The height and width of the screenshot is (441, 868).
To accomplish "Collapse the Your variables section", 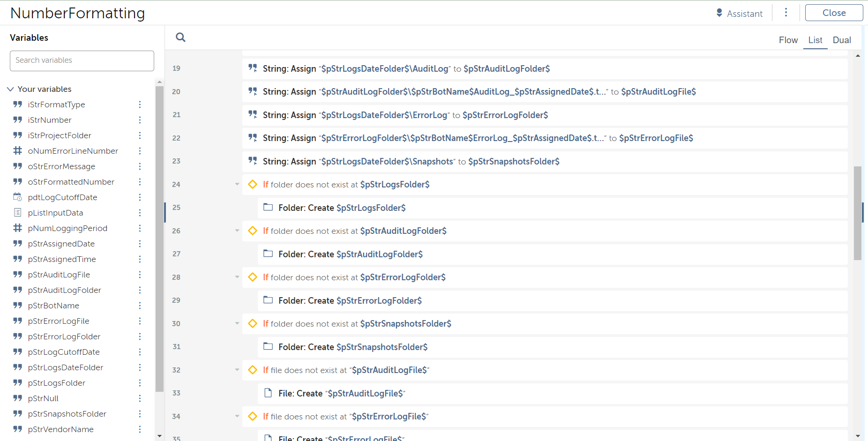I will [10, 89].
